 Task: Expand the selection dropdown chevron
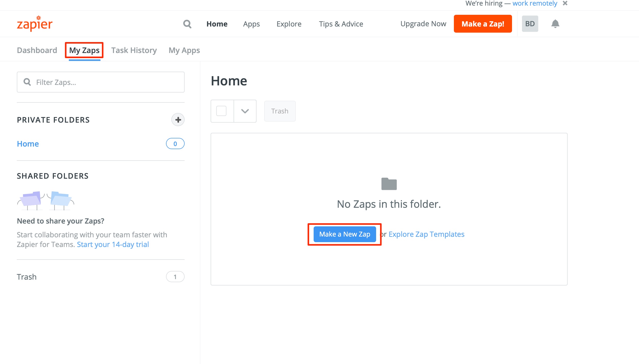pos(245,111)
